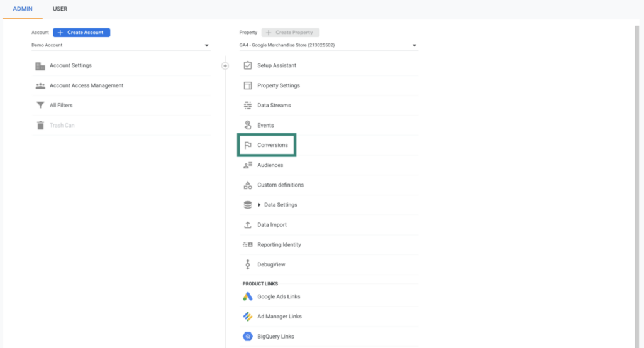Open the GA4 property selector dropdown
The image size is (644, 348).
click(x=328, y=45)
